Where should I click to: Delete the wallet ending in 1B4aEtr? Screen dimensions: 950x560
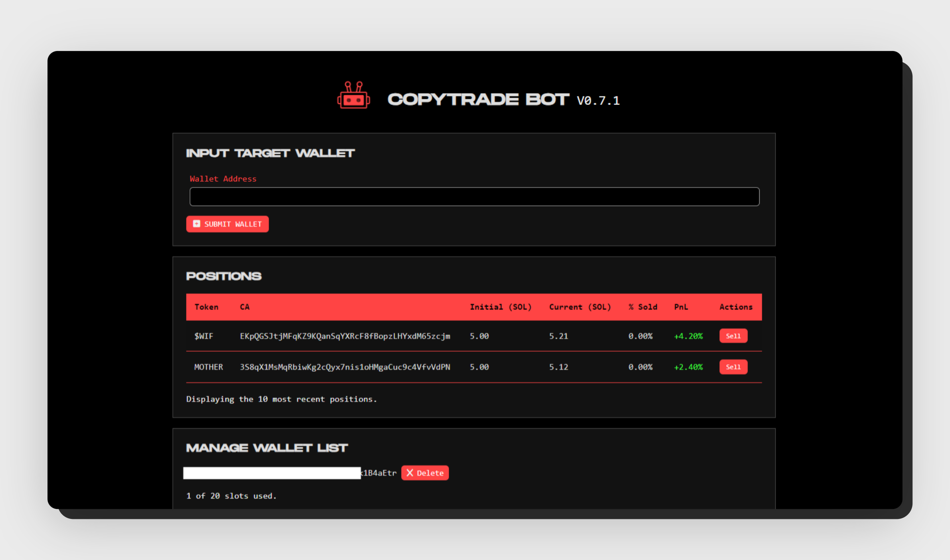click(x=425, y=473)
